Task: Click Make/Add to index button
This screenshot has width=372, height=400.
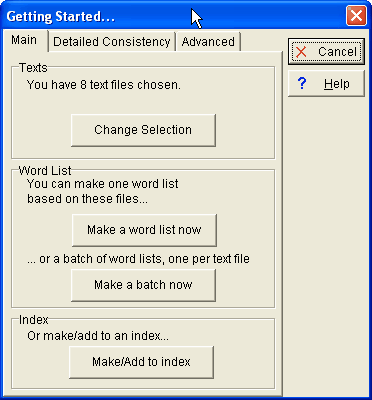Action: [x=141, y=362]
